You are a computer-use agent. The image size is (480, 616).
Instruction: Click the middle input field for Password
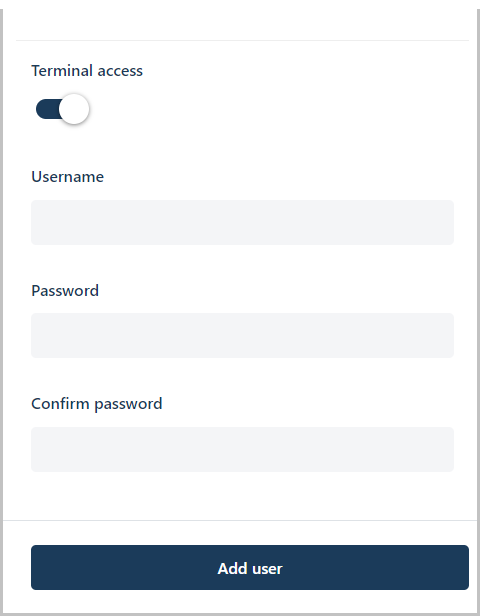click(242, 336)
